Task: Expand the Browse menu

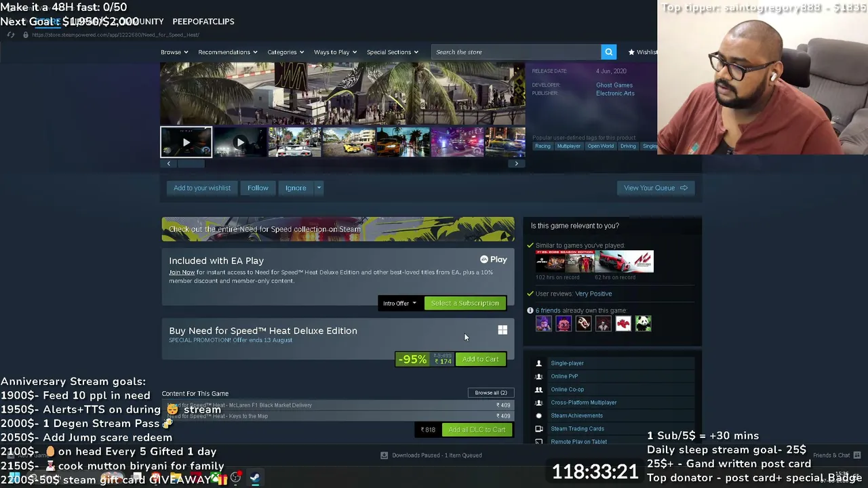Action: click(x=174, y=52)
